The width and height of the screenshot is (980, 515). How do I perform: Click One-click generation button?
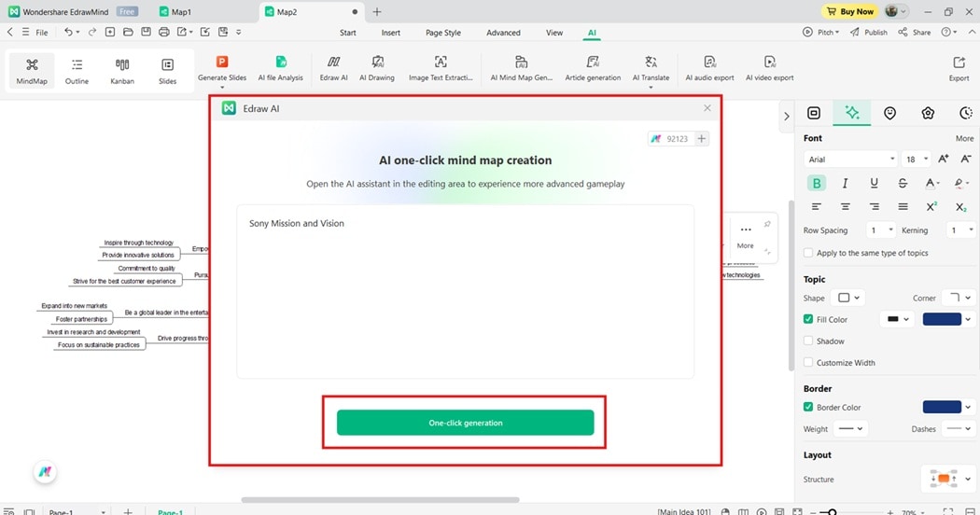[465, 423]
